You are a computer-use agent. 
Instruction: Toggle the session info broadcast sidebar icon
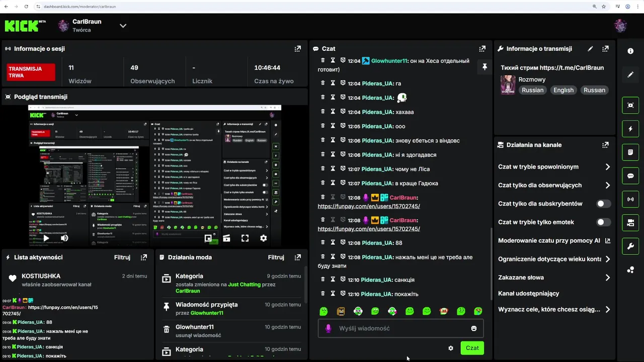pos(630,199)
